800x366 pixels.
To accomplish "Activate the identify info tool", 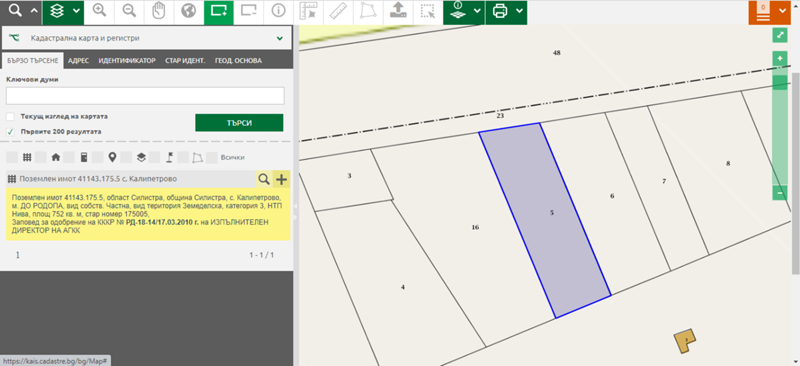I will [x=279, y=11].
